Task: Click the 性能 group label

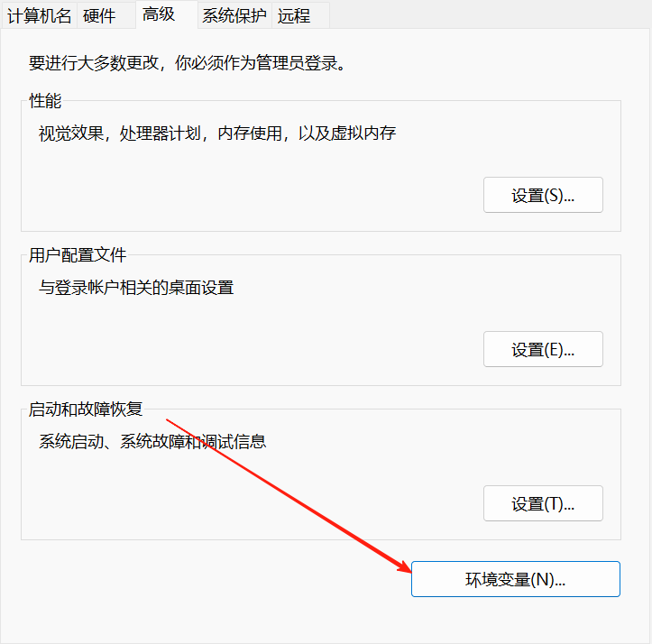Action: tap(45, 101)
